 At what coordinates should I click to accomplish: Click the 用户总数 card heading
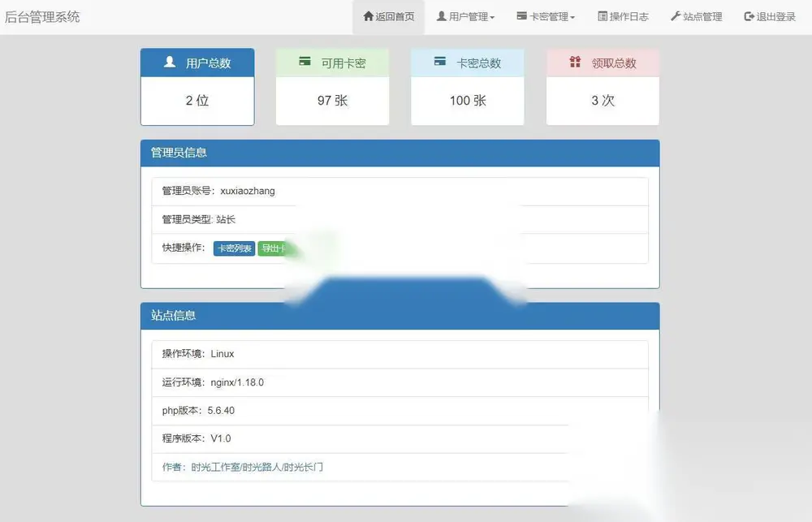[197, 63]
